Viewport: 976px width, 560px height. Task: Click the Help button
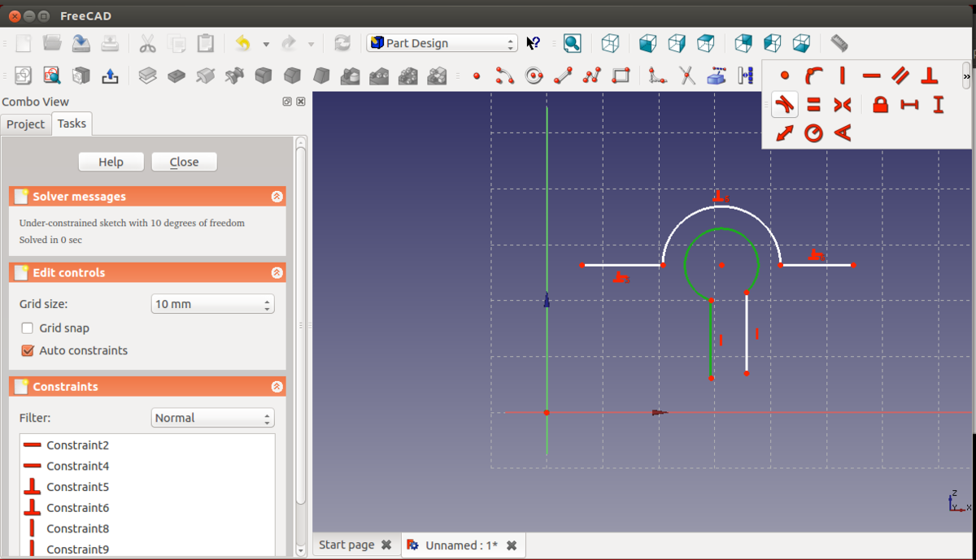coord(111,162)
